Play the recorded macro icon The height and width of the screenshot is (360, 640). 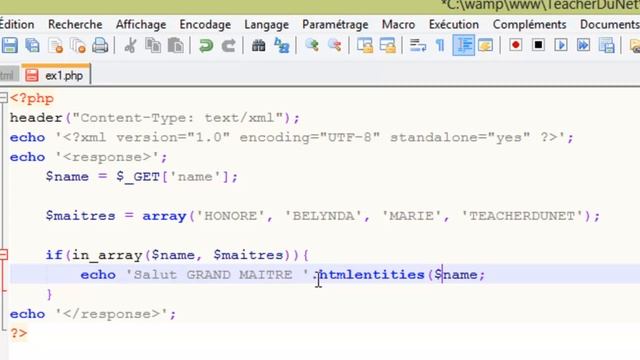pyautogui.click(x=561, y=45)
